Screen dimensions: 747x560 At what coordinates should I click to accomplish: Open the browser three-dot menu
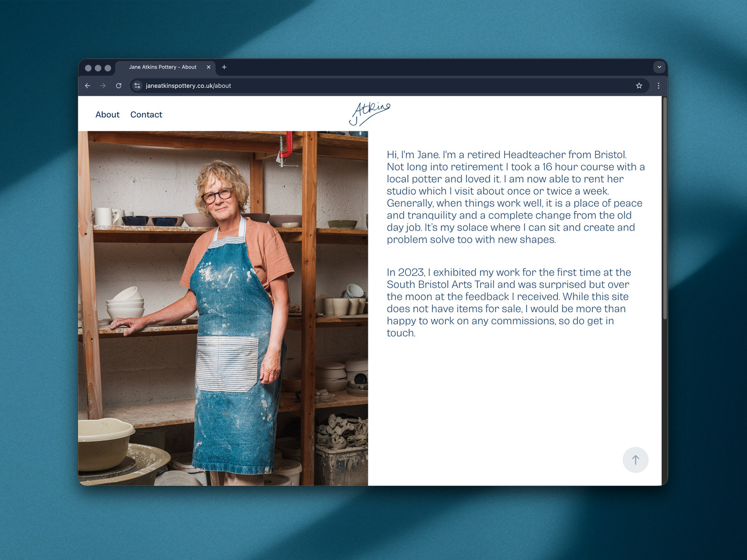pos(658,86)
